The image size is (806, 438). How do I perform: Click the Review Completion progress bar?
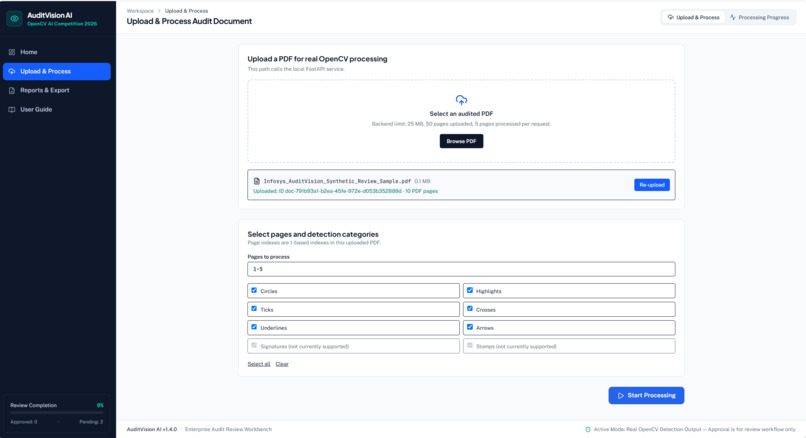57,413
